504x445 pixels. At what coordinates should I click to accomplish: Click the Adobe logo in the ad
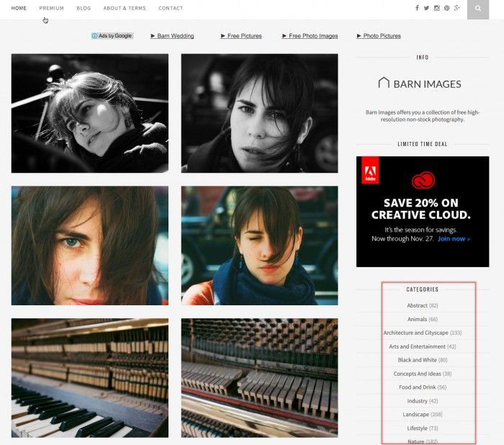(x=370, y=171)
